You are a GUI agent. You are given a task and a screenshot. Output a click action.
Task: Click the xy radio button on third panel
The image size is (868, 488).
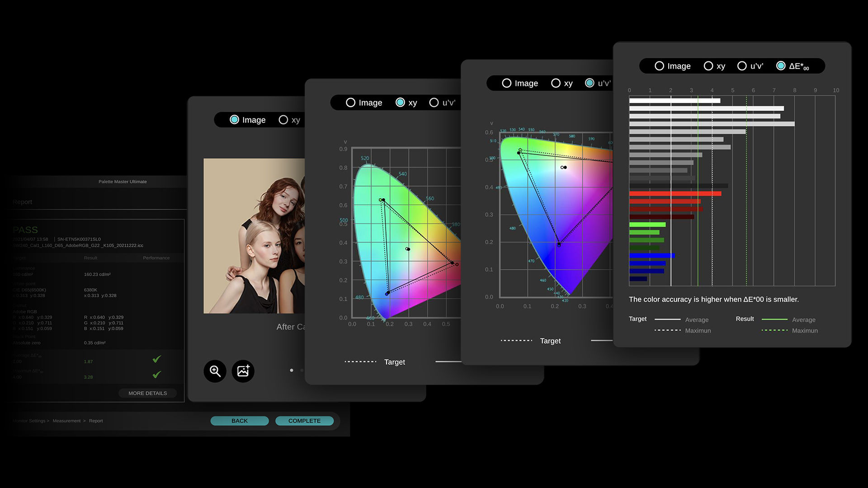[x=554, y=83]
